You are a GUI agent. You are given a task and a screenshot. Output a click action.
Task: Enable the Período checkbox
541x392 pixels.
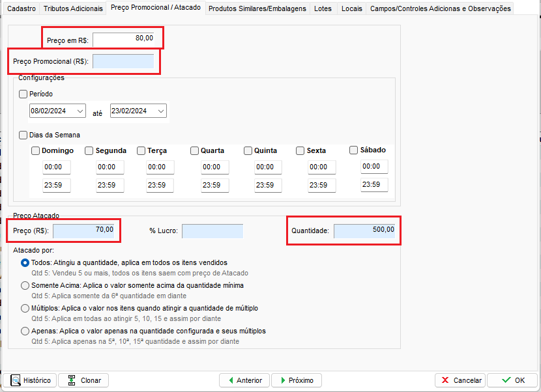point(24,94)
